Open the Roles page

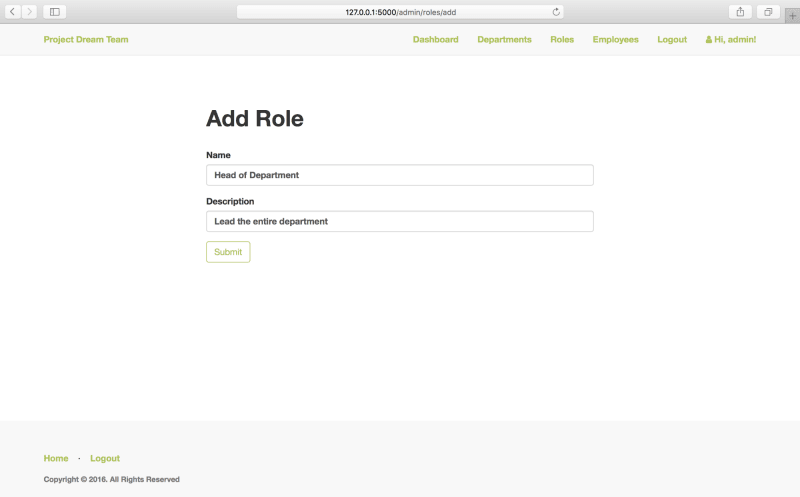562,39
